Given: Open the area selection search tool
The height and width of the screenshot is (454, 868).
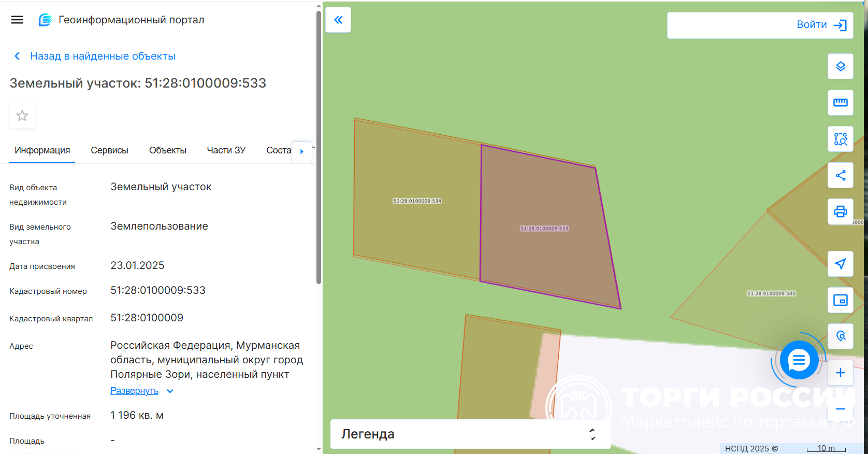Looking at the screenshot, I should (x=840, y=139).
